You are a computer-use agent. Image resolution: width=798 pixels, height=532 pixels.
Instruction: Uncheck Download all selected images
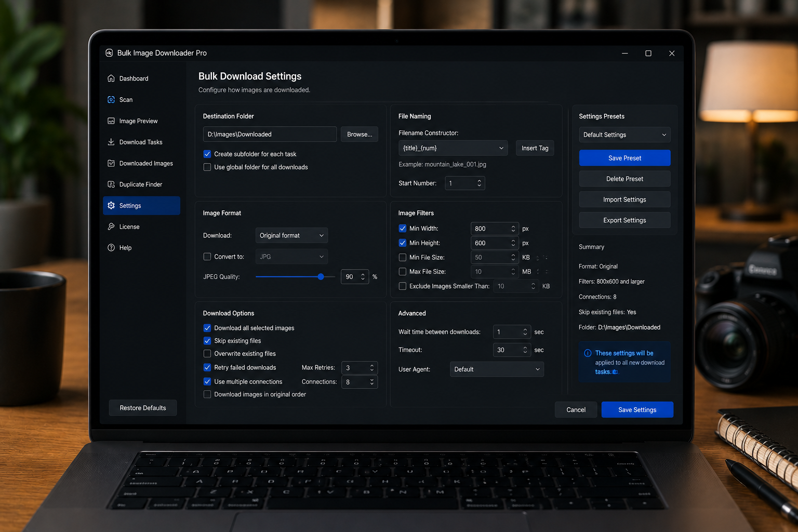[x=207, y=328]
